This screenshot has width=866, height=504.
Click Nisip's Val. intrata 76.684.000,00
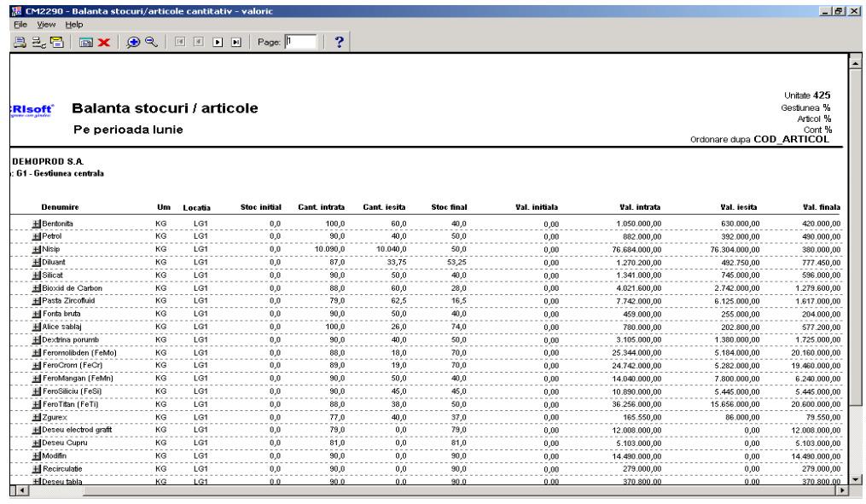pyautogui.click(x=636, y=250)
